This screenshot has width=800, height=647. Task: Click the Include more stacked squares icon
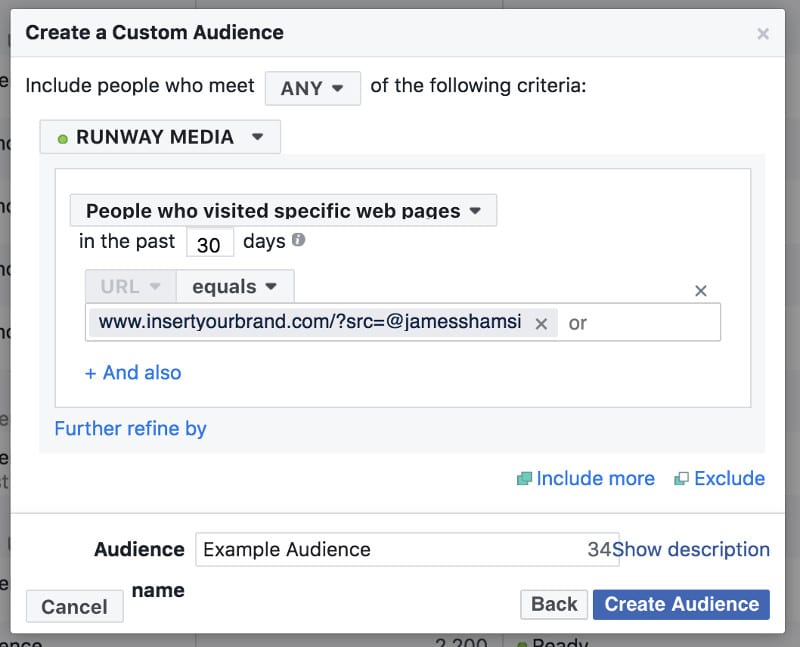524,479
